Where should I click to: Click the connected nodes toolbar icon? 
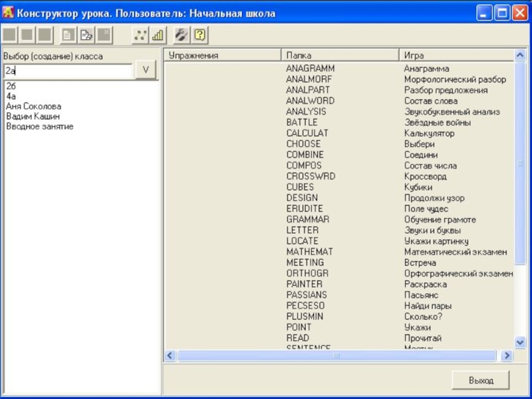click(140, 35)
